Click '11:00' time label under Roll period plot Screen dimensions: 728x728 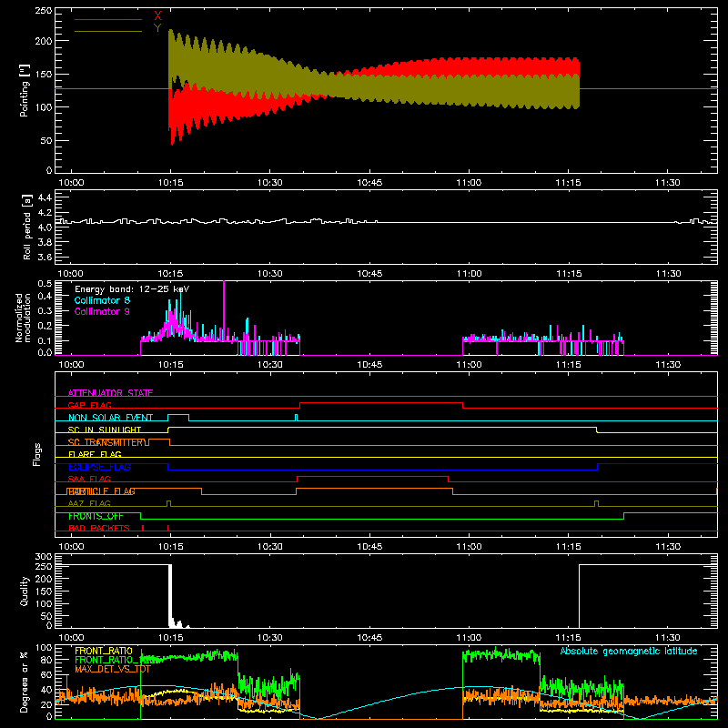click(469, 274)
